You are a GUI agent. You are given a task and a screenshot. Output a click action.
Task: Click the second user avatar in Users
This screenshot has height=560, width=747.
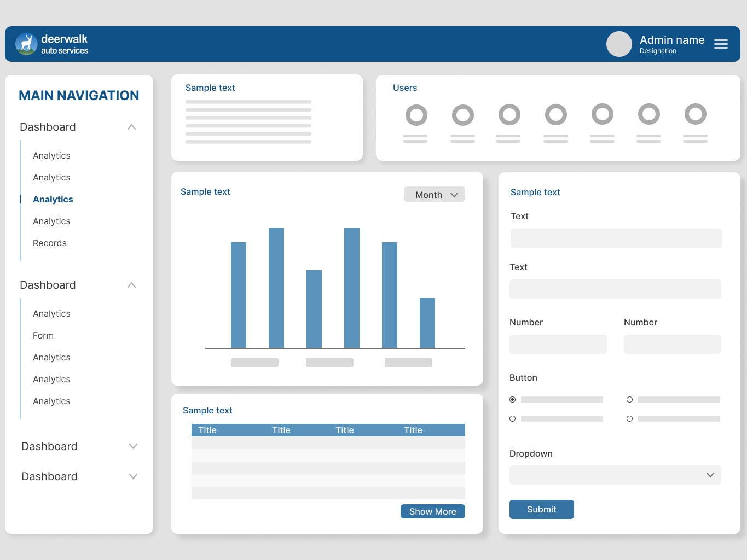(x=462, y=115)
